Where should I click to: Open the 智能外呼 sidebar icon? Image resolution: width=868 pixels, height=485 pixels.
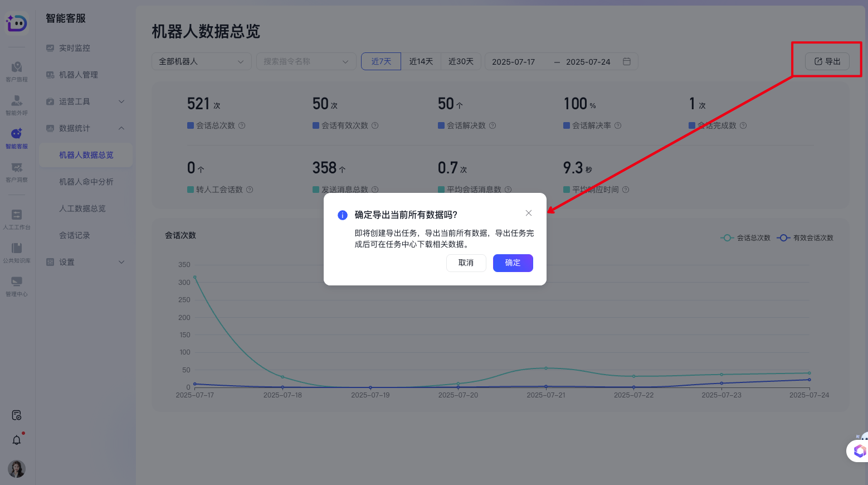pos(17,103)
